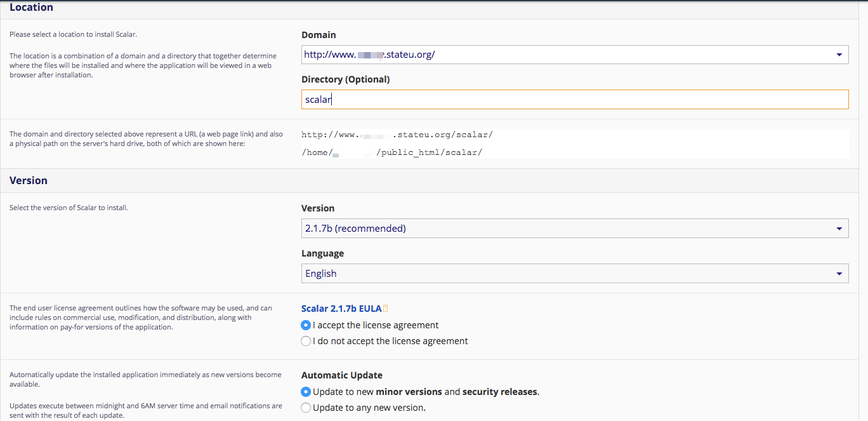Click the text beginning "Updates execute between midnight"
The image size is (868, 421).
pyautogui.click(x=146, y=410)
